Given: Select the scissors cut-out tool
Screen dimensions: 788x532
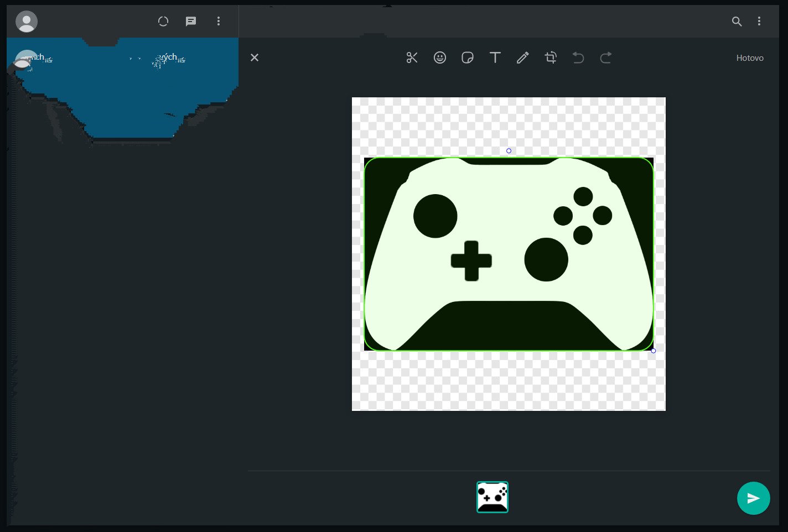Looking at the screenshot, I should pos(412,58).
